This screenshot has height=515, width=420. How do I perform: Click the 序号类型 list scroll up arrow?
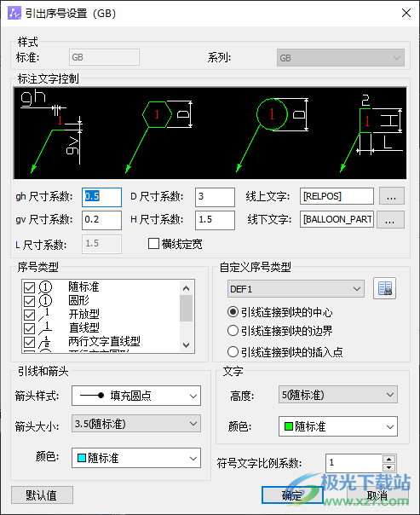tap(186, 288)
